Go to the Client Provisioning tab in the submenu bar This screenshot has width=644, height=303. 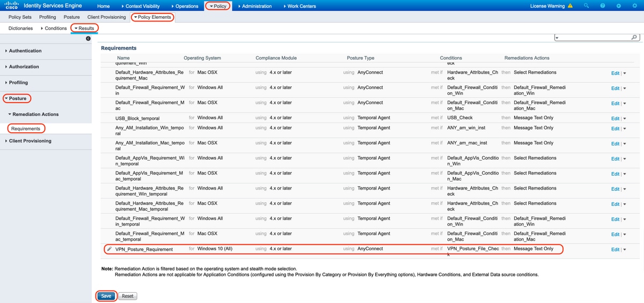coord(107,17)
